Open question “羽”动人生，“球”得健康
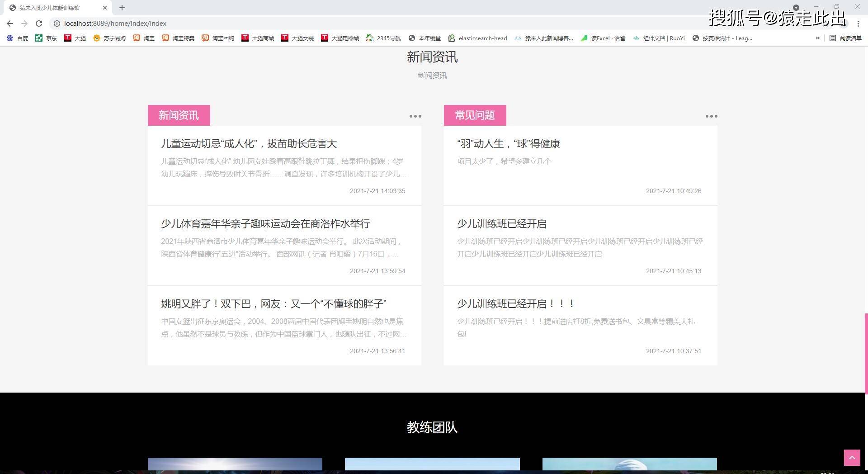This screenshot has width=868, height=474. [508, 144]
